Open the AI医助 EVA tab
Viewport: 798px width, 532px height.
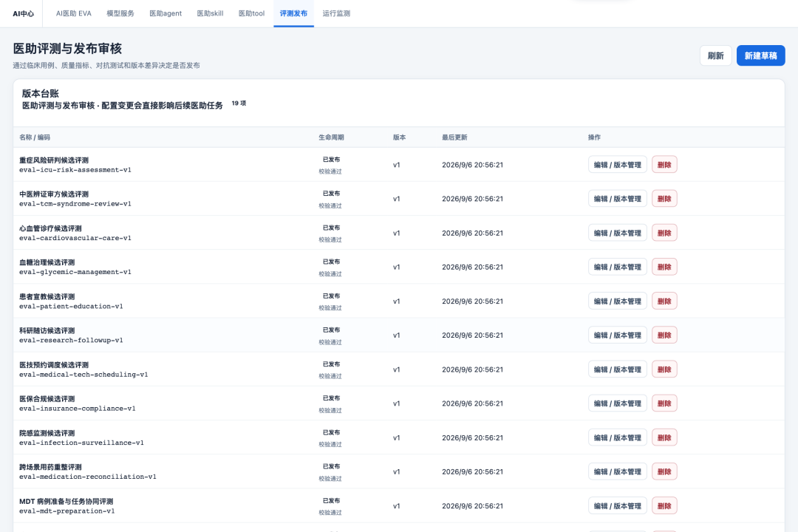tap(74, 13)
